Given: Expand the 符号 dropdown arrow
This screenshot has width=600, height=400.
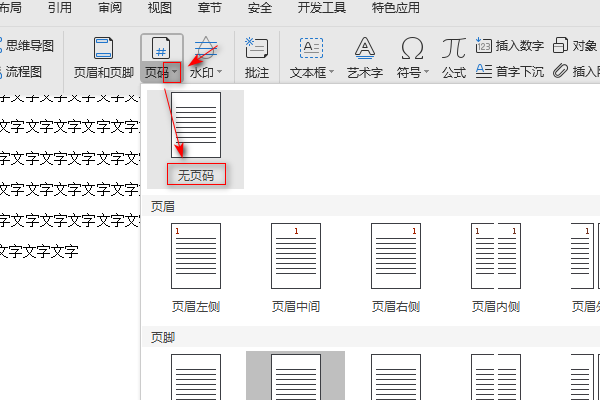Looking at the screenshot, I should click(426, 72).
